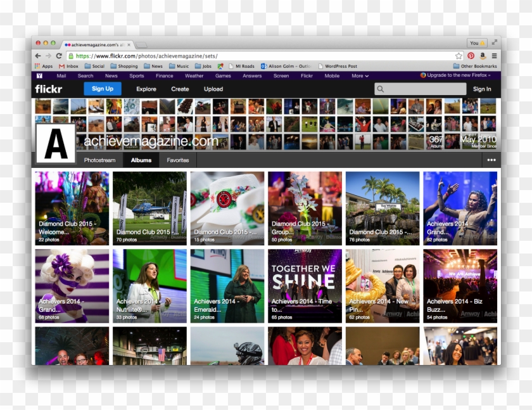Switch to the Photostream tab
This screenshot has height=410, width=532.
pos(99,160)
